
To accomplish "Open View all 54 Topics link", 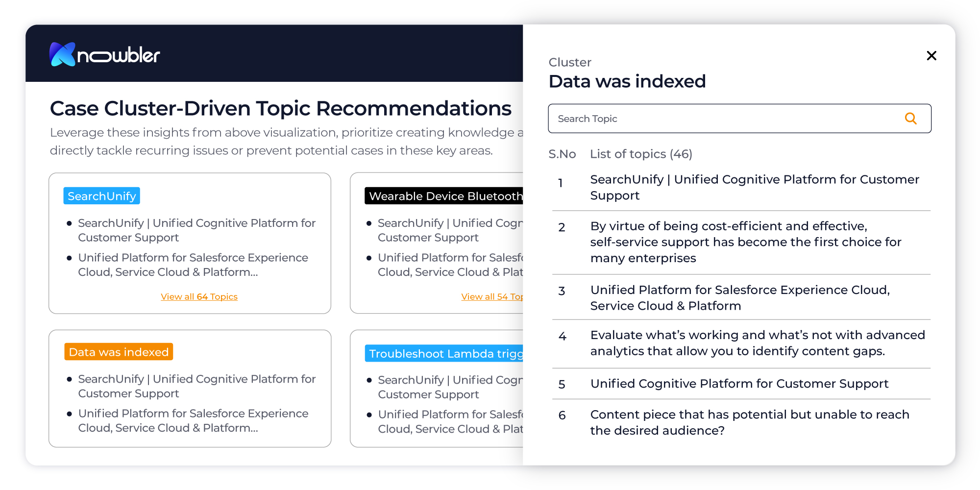I will pyautogui.click(x=492, y=297).
